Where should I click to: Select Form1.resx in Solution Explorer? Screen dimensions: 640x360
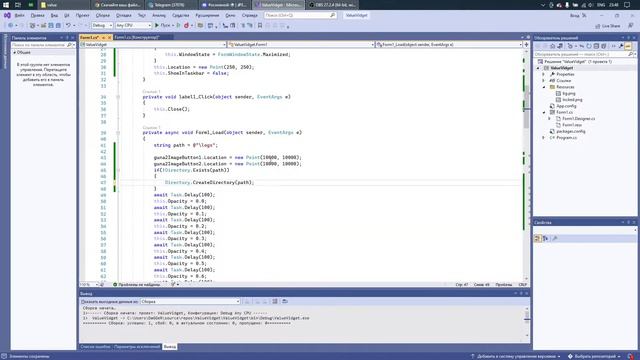[572, 125]
